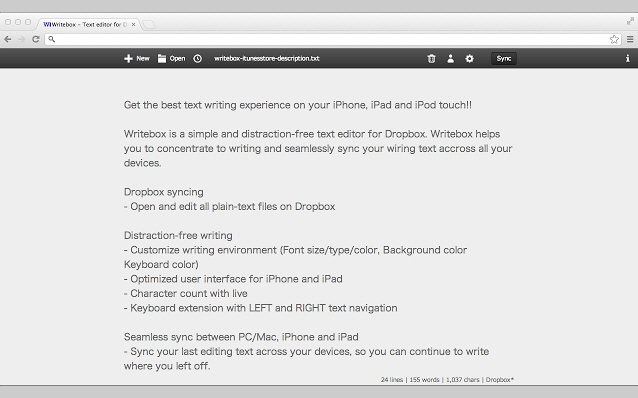The width and height of the screenshot is (638, 398).
Task: Click line '- Character count with live'
Action: 186,293
